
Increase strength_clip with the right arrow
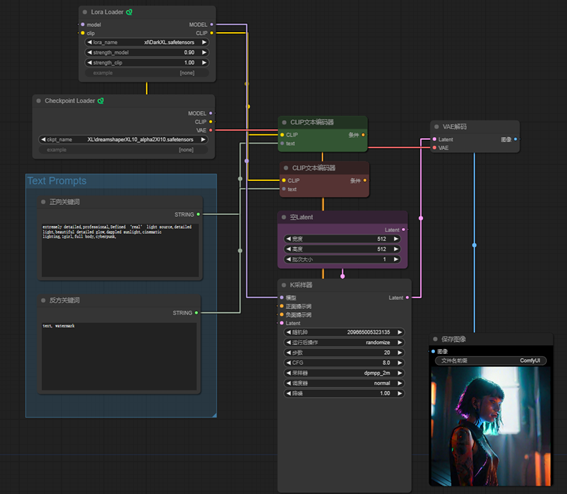pyautogui.click(x=204, y=63)
